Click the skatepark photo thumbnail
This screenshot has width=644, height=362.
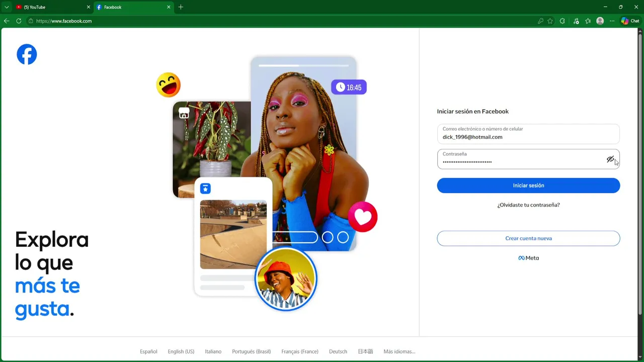pyautogui.click(x=233, y=234)
